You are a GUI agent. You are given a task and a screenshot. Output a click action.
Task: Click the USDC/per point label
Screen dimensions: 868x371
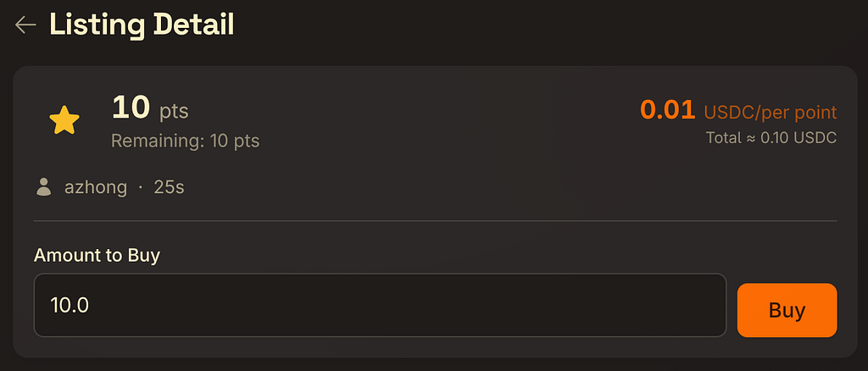point(770,112)
